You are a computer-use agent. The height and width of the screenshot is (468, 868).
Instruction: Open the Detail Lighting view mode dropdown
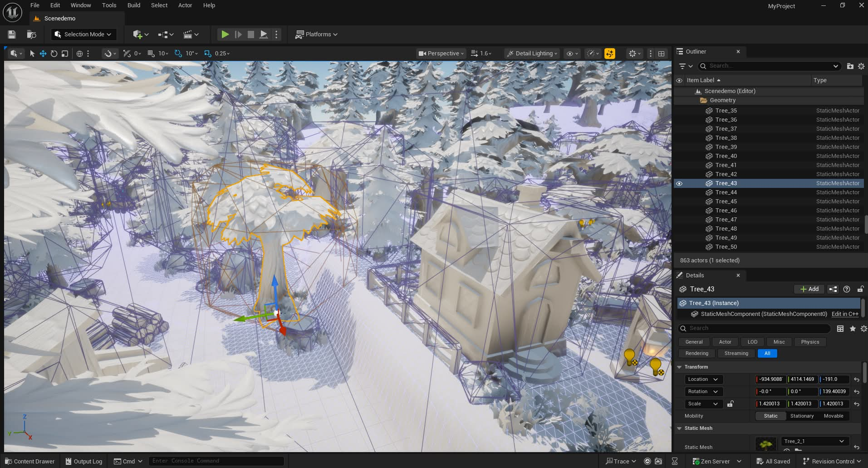click(x=532, y=54)
